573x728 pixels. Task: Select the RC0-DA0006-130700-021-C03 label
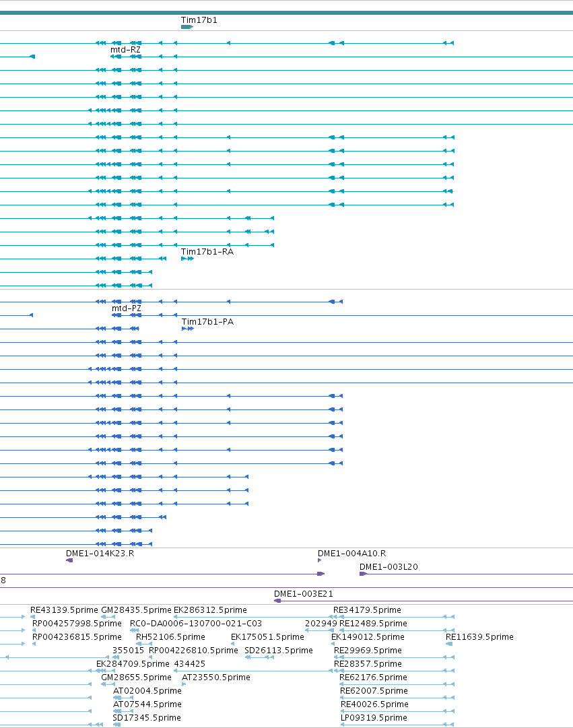pyautogui.click(x=196, y=624)
